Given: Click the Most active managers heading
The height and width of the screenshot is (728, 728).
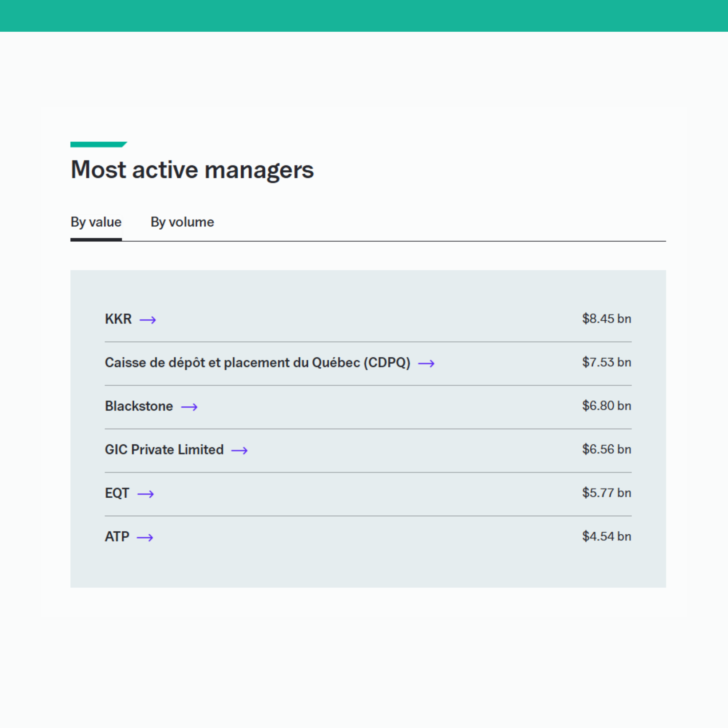Looking at the screenshot, I should 192,170.
